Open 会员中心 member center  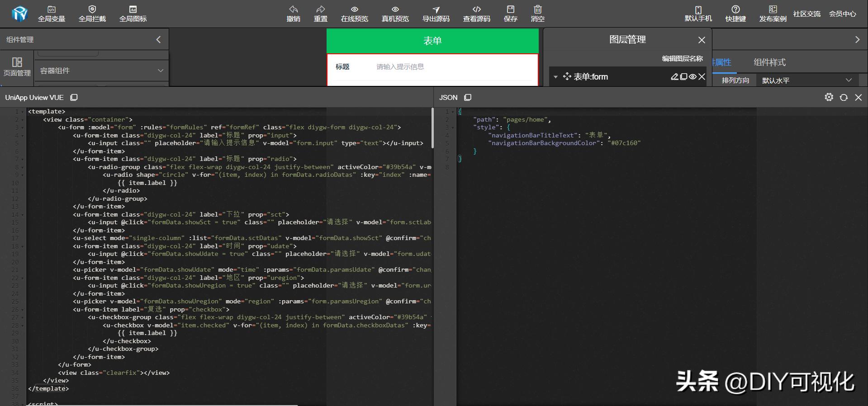click(x=842, y=14)
